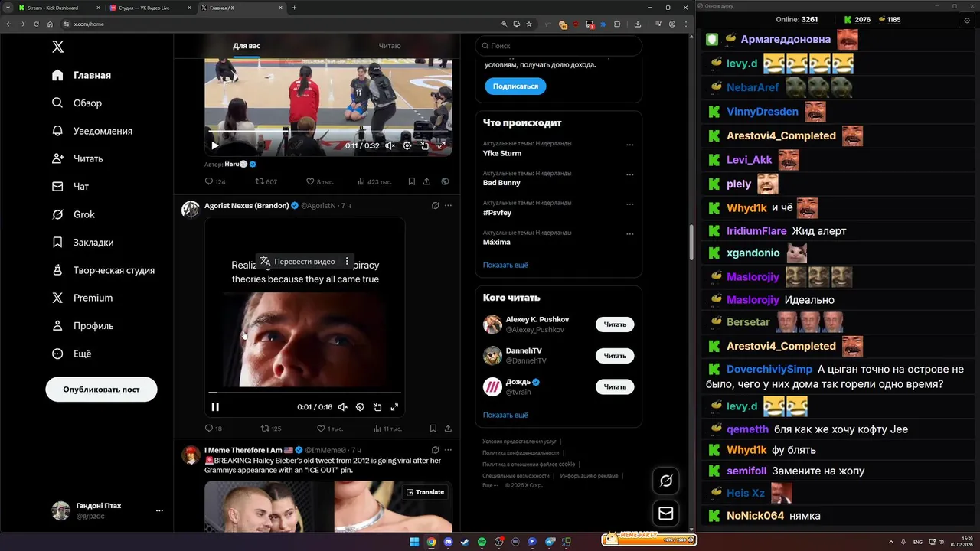The width and height of the screenshot is (980, 551).
Task: Open Закладки bookmarks
Action: [x=82, y=242]
